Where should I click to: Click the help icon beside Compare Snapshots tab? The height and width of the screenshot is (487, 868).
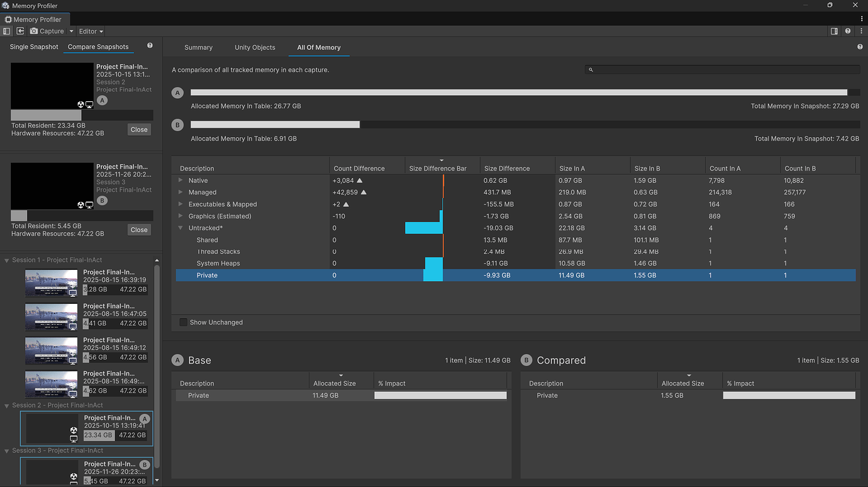pyautogui.click(x=149, y=45)
